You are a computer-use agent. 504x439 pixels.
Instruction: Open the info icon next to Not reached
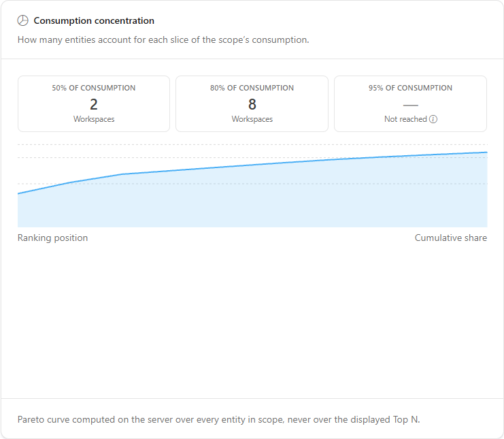pyautogui.click(x=433, y=119)
